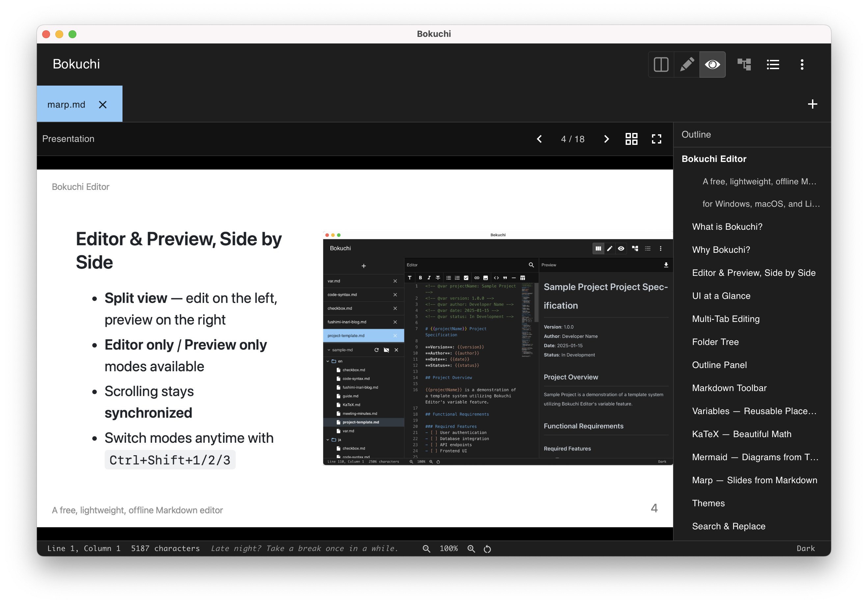Click the yellow minimize window button
The image size is (868, 605).
click(59, 34)
